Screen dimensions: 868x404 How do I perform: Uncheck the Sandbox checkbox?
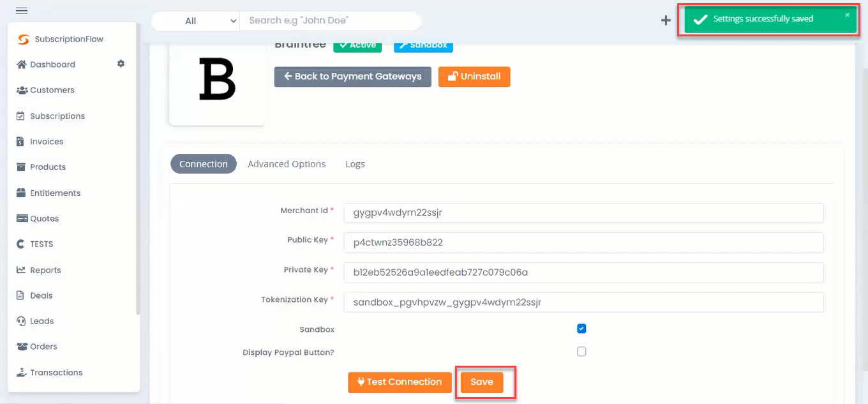(x=581, y=329)
